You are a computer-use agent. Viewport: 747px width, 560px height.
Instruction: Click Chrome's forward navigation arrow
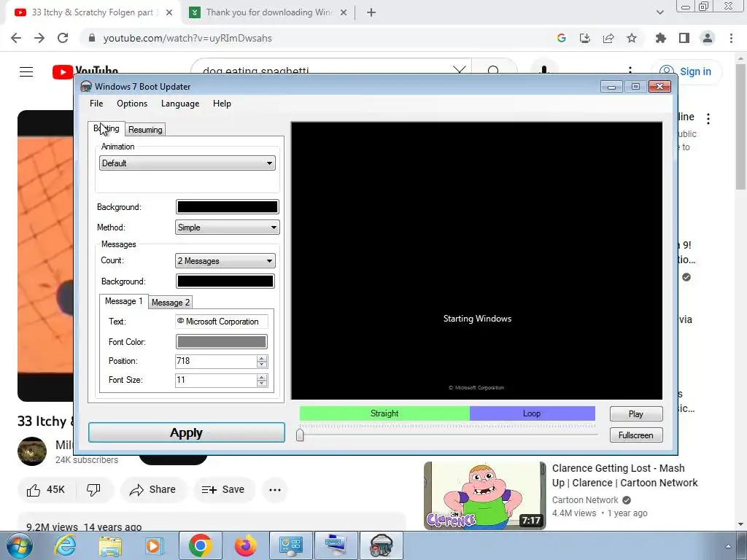click(x=39, y=38)
